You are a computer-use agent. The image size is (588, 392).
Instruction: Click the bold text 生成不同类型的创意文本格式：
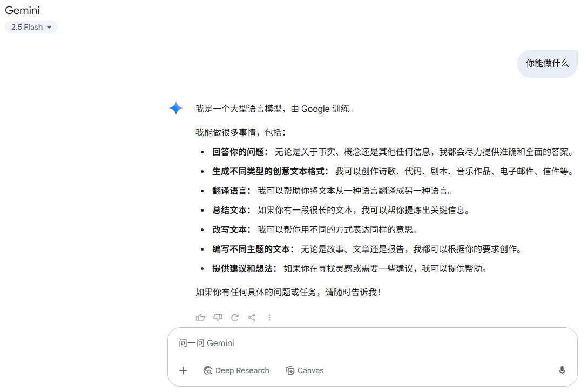click(x=271, y=171)
